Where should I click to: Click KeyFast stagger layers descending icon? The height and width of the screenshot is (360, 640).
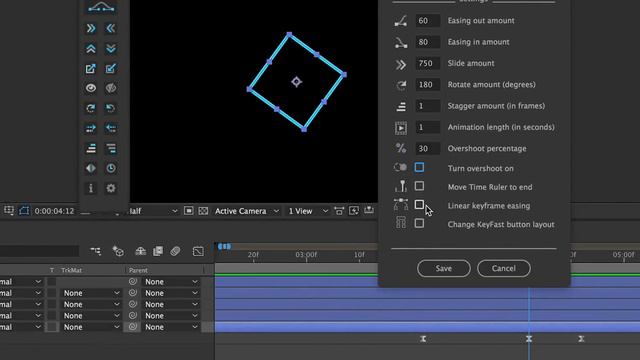(x=111, y=148)
